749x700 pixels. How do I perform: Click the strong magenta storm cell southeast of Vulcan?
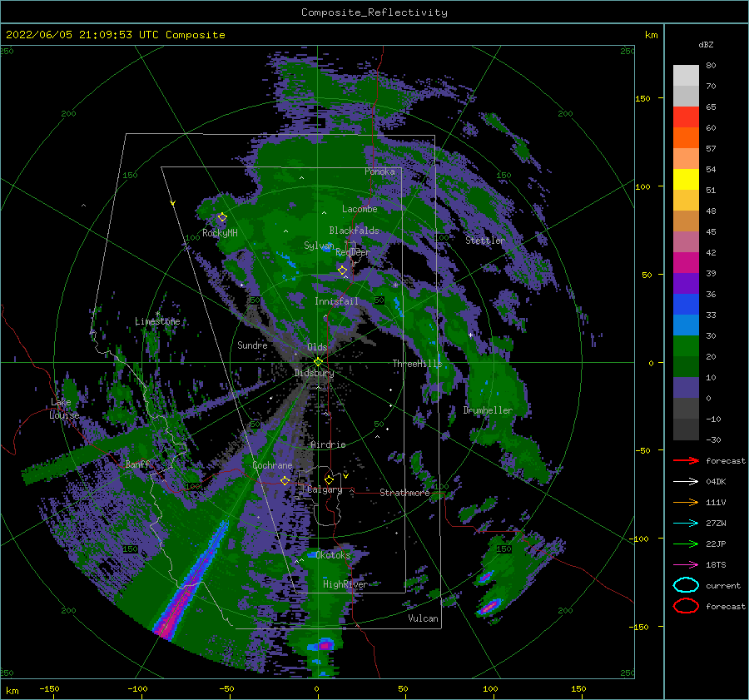point(489,608)
